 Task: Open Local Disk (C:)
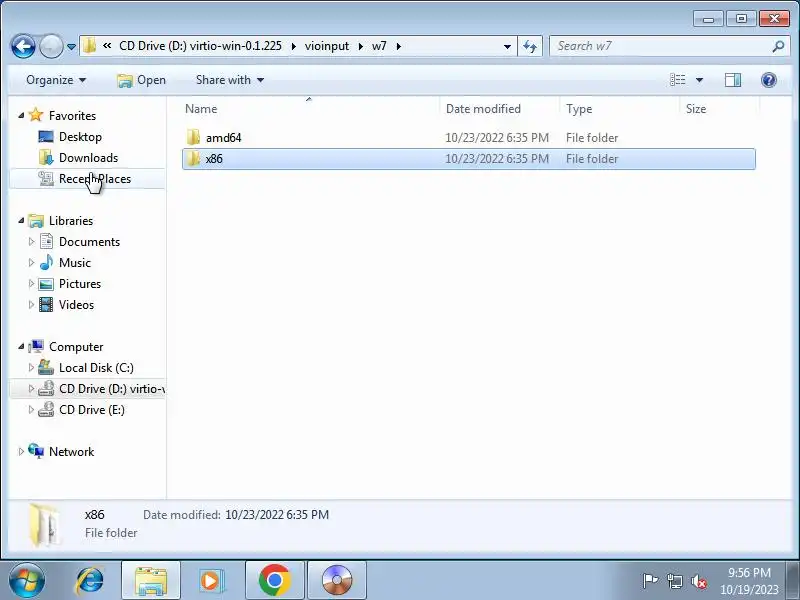point(96,367)
